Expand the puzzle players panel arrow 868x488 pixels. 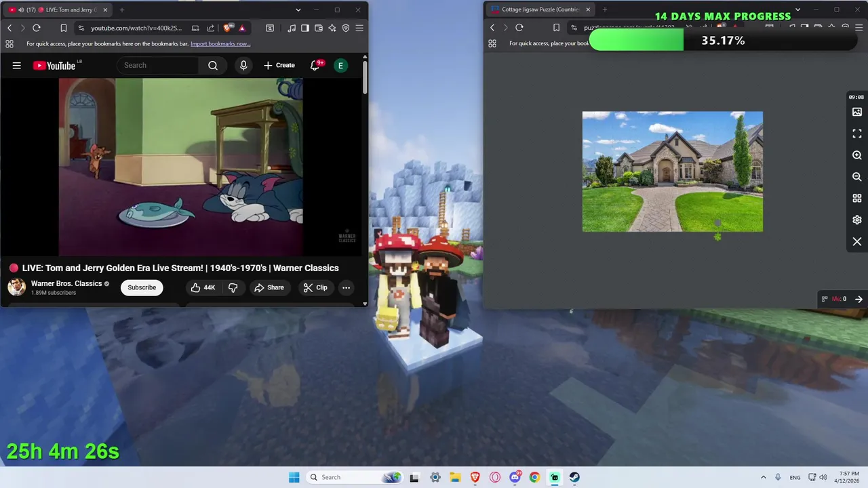(859, 299)
